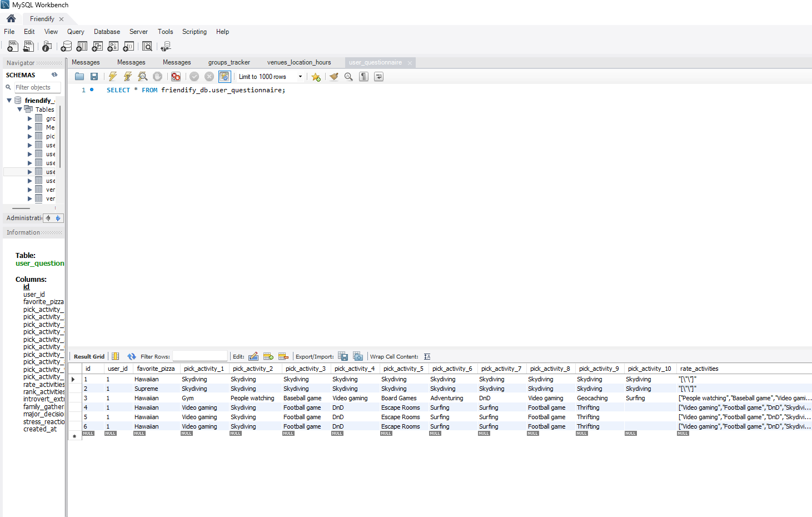This screenshot has height=517, width=812.
Task: Edit current row pencil icon
Action: tap(253, 356)
